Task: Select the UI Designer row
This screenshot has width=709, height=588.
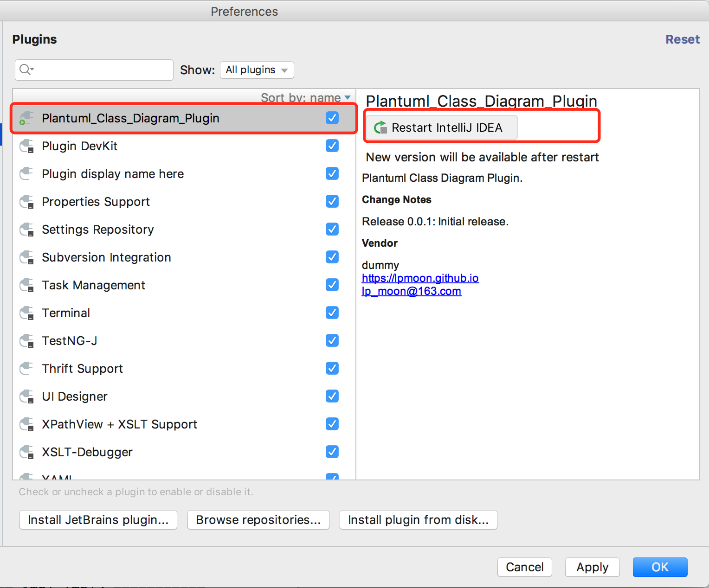Action: click(x=184, y=396)
